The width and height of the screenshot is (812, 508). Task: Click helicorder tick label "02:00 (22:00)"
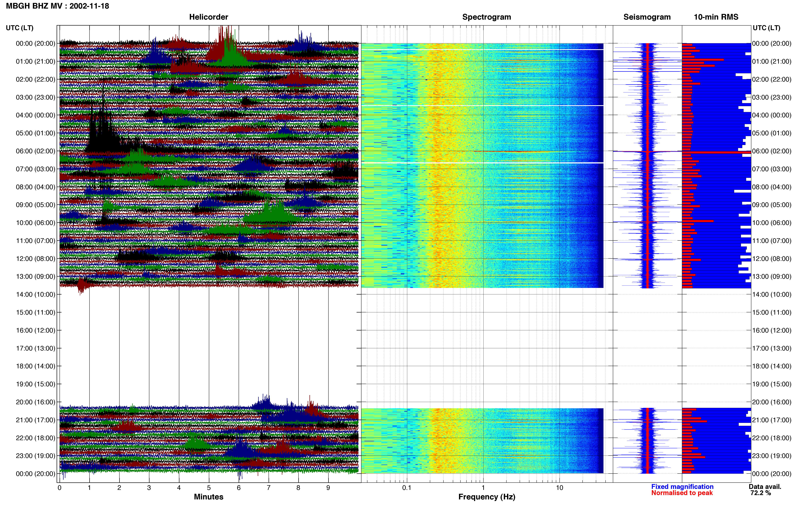pyautogui.click(x=35, y=79)
